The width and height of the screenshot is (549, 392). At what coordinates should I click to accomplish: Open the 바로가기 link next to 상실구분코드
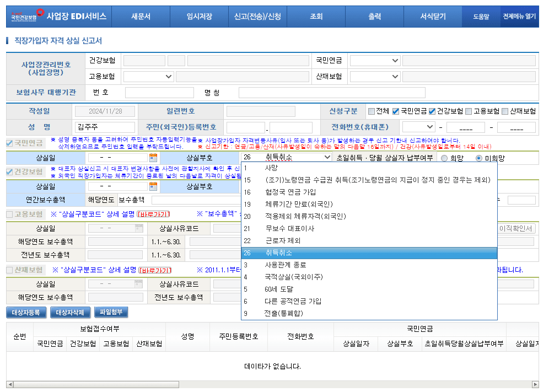(152, 215)
